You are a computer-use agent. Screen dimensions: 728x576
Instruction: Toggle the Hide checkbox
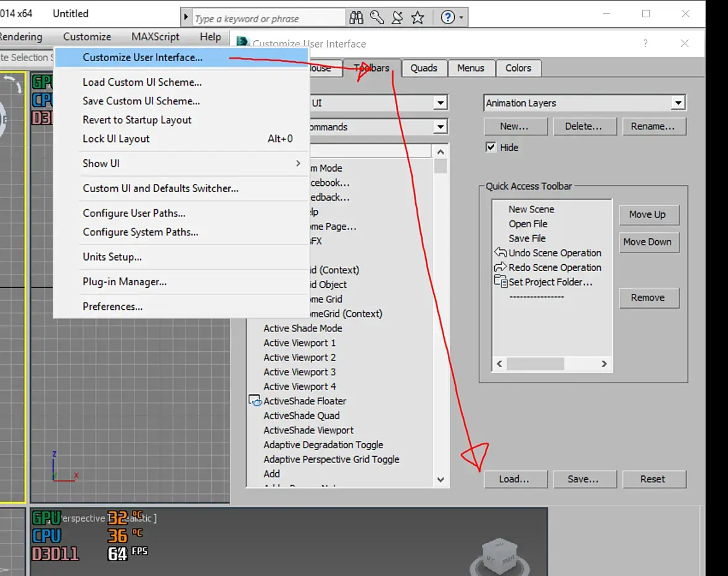tap(490, 148)
